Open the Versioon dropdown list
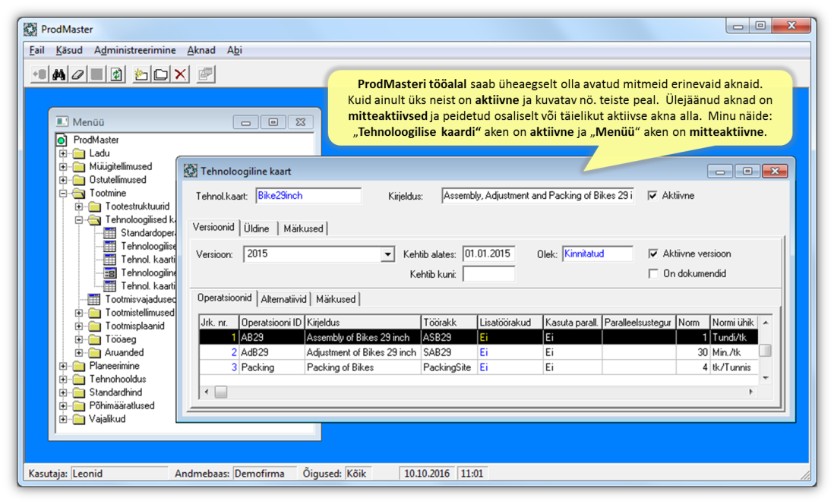Screen dimensions: 834x504 click(388, 255)
